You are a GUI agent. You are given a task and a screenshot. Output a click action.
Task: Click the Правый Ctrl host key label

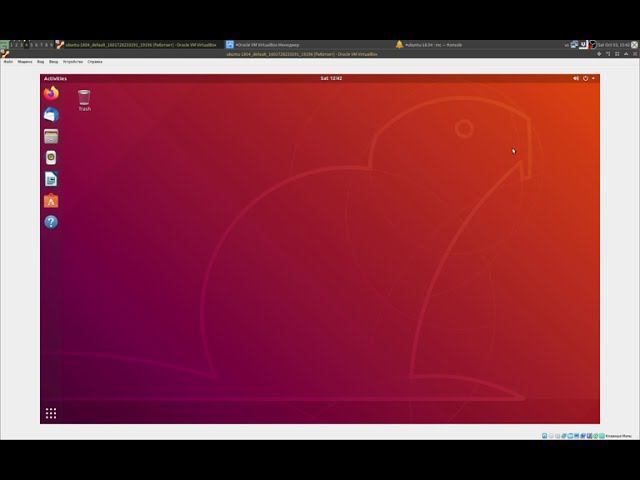[618, 436]
